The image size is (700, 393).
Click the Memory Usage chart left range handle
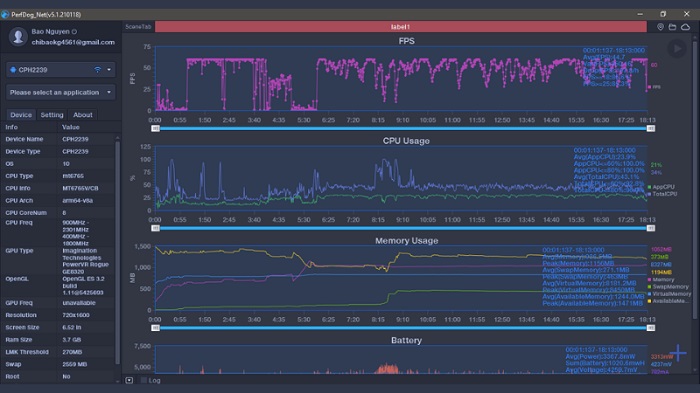(x=155, y=328)
